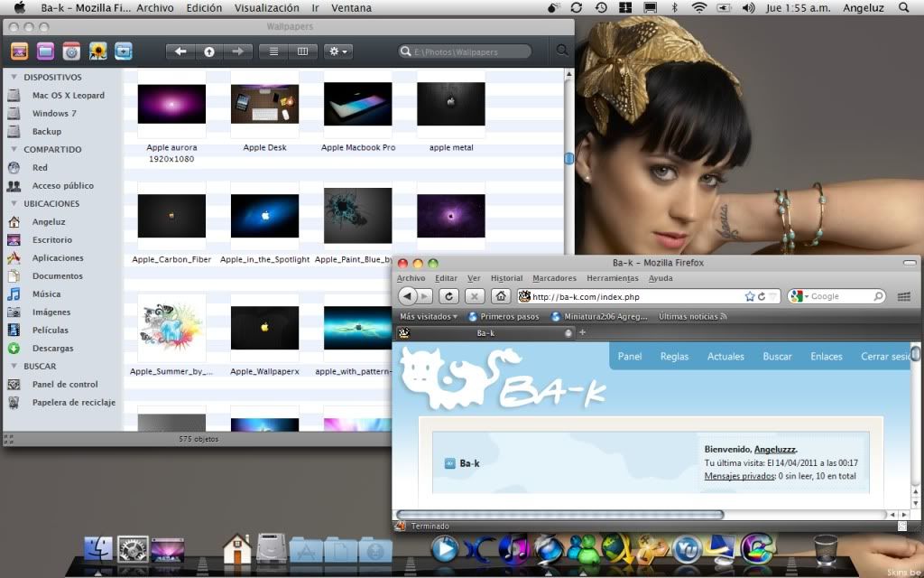The width and height of the screenshot is (924, 578).
Task: Focus the E:\Photos\Wallpapers address field
Action: [x=465, y=51]
